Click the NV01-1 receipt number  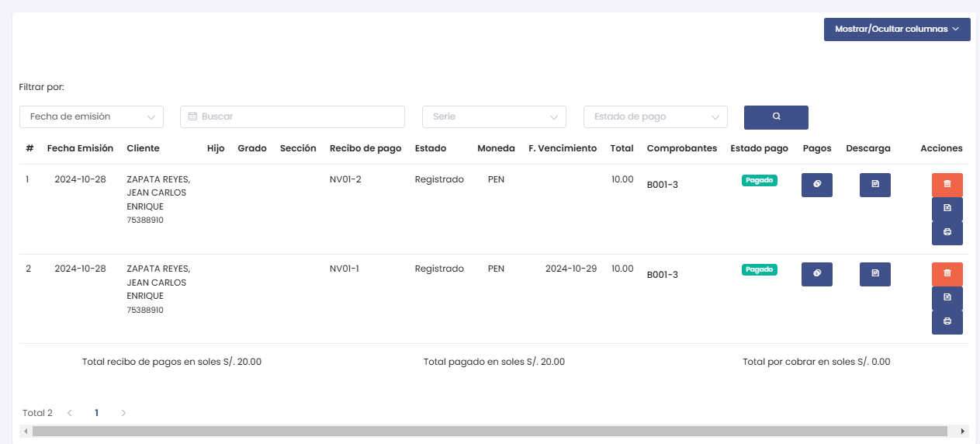pyautogui.click(x=345, y=269)
